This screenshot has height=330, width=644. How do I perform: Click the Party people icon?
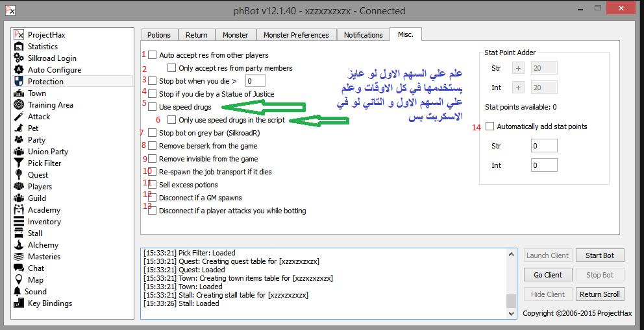[19, 140]
